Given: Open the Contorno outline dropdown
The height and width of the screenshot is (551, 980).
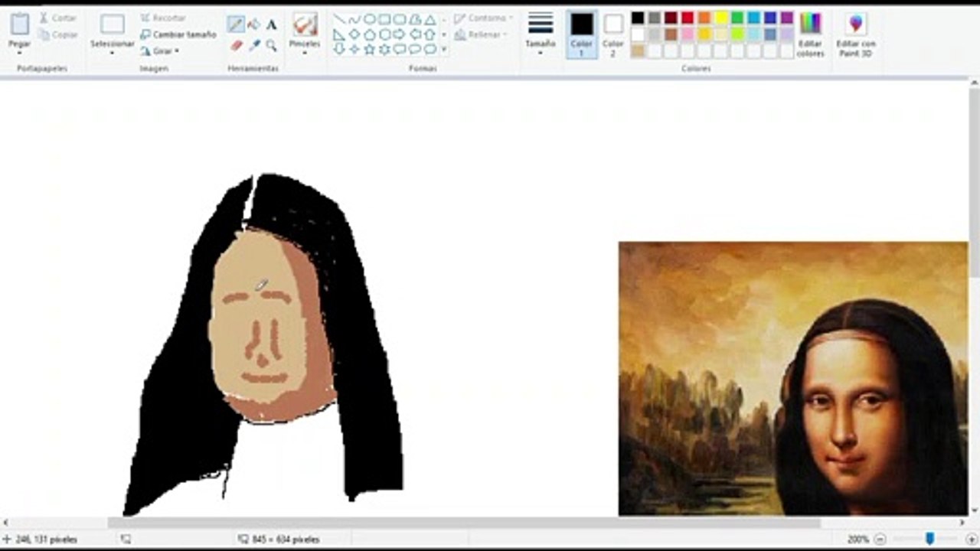Looking at the screenshot, I should [x=484, y=18].
